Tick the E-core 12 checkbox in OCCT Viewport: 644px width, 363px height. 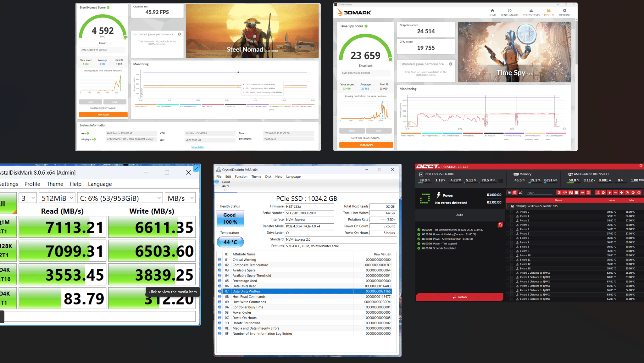tap(512, 264)
